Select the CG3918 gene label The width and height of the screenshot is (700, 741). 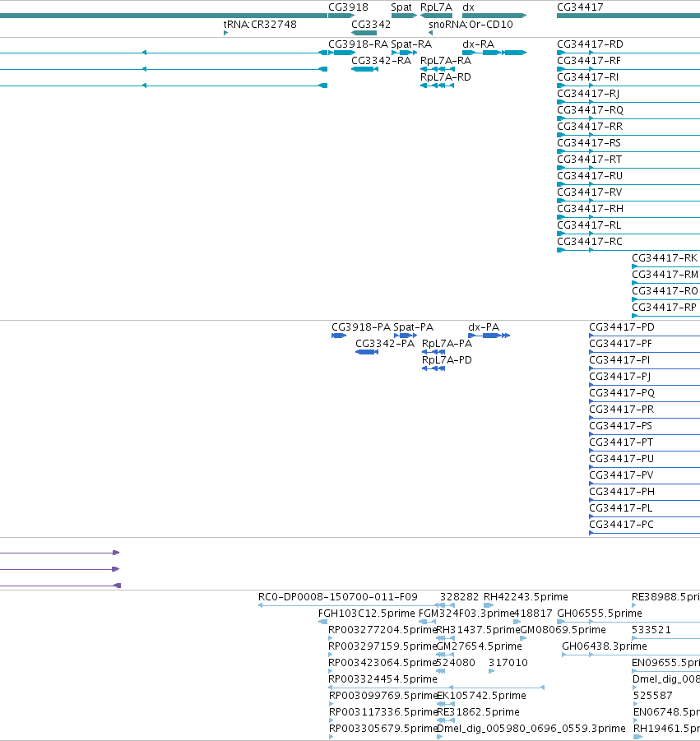pyautogui.click(x=348, y=7)
